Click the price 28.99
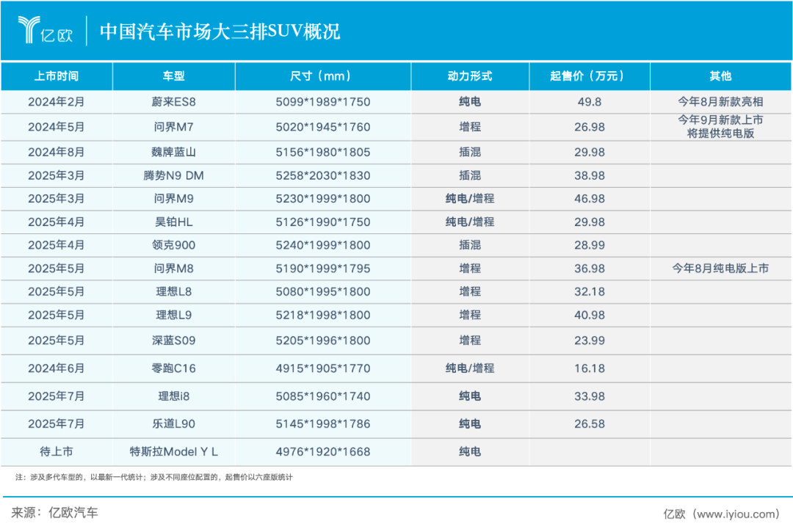Screen dimensions: 793x532 point(589,245)
